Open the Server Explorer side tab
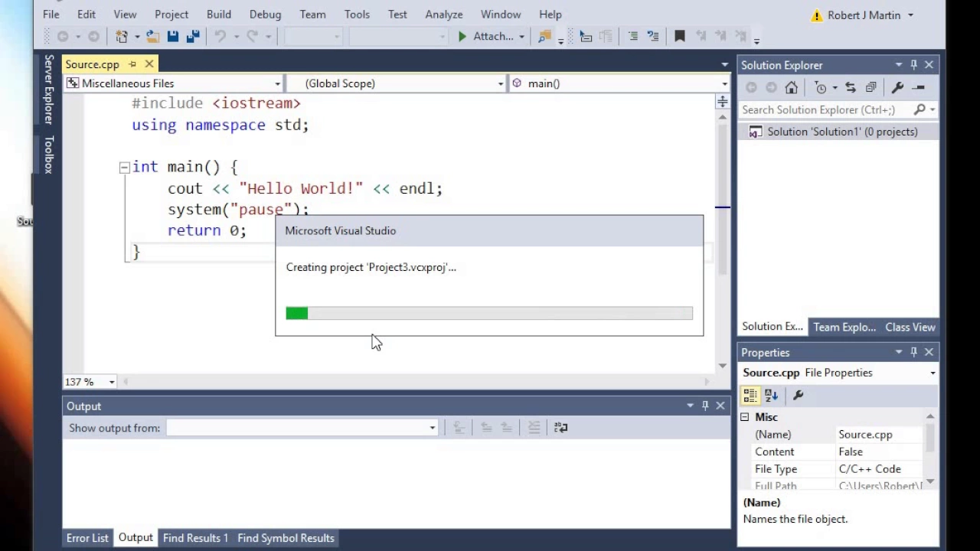 click(48, 90)
